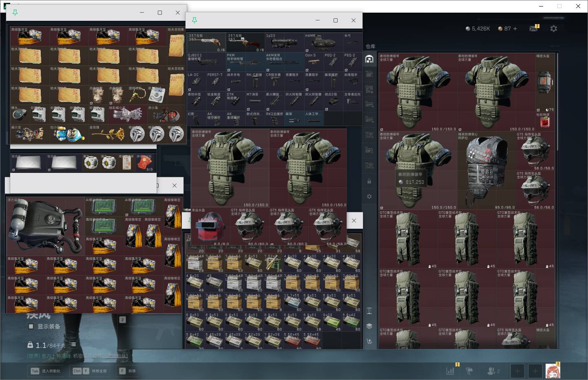588x380 pixels.
Task: Expand the weight details list icon
Action: click(73, 345)
